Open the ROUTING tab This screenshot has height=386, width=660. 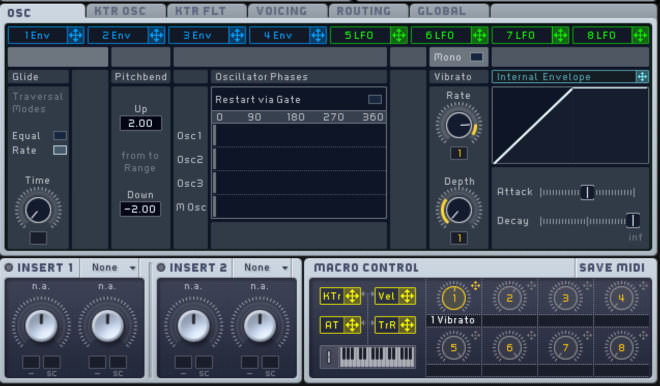369,11
